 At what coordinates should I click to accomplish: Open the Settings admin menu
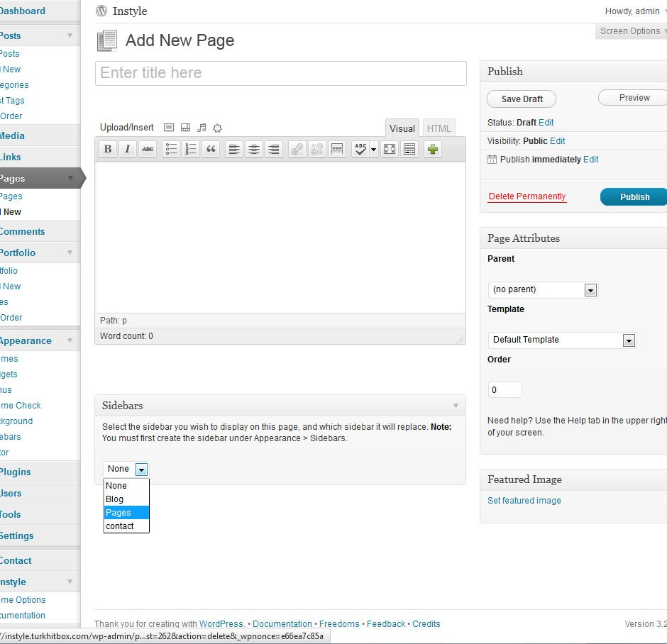pos(16,535)
